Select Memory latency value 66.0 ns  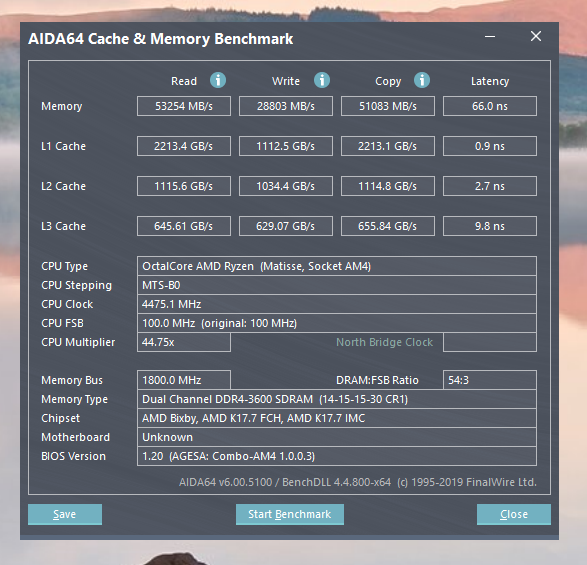[x=490, y=106]
